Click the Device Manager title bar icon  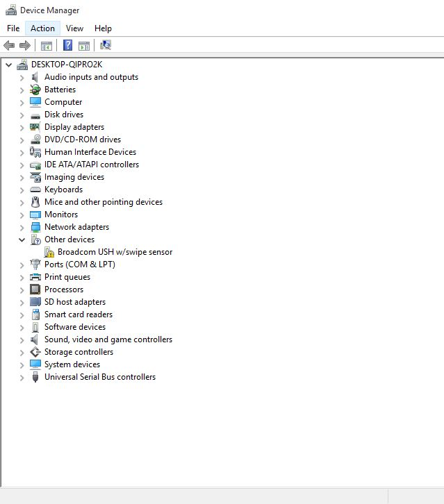[11, 10]
